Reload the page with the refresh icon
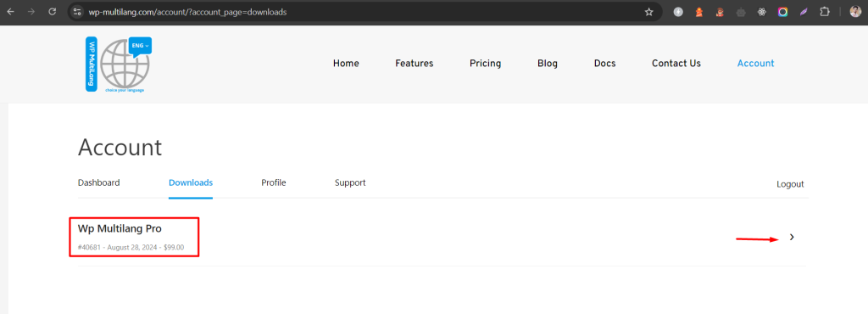 (x=52, y=12)
